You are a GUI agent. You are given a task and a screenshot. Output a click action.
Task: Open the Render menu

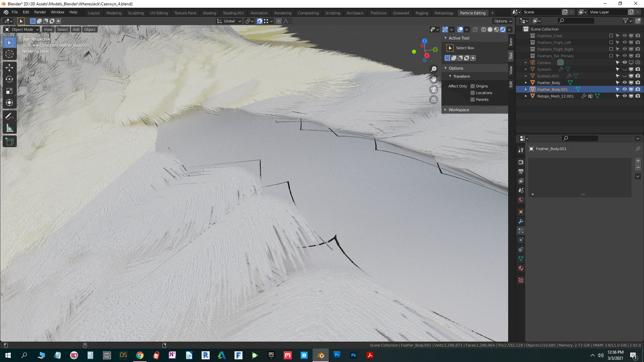[40, 12]
